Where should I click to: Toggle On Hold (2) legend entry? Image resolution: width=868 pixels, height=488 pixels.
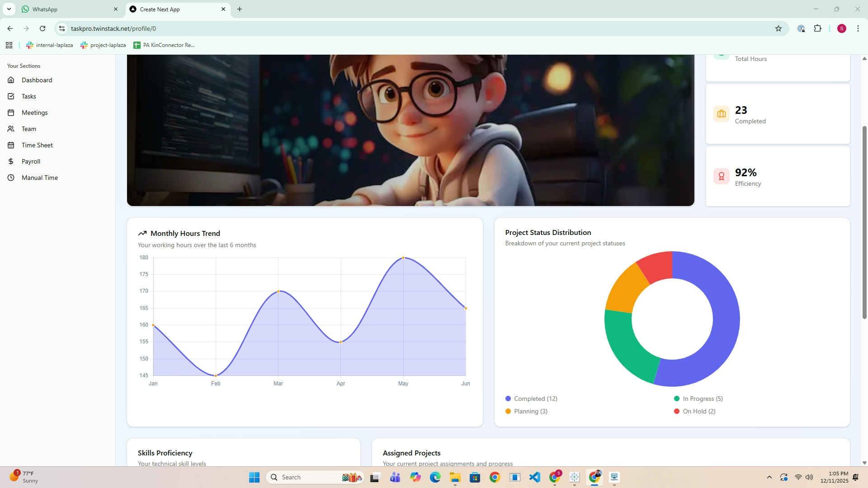[695, 411]
